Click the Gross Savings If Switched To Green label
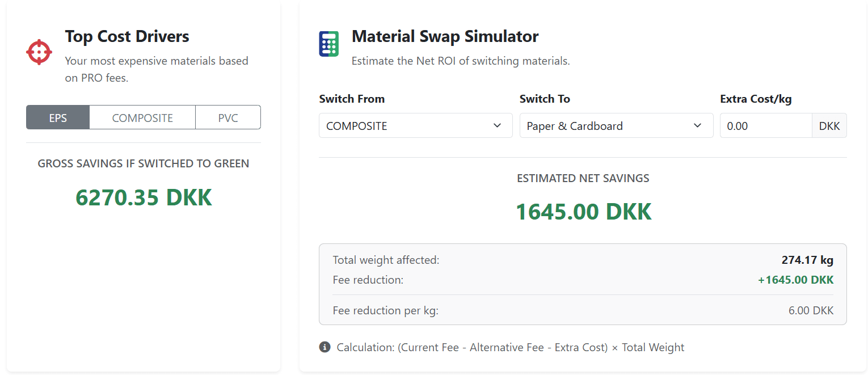 click(144, 163)
